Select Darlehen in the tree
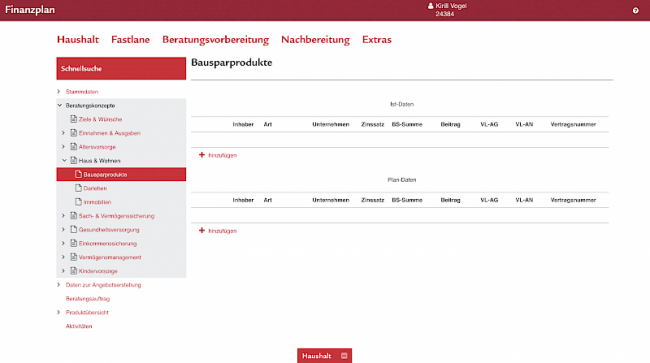 [x=95, y=188]
